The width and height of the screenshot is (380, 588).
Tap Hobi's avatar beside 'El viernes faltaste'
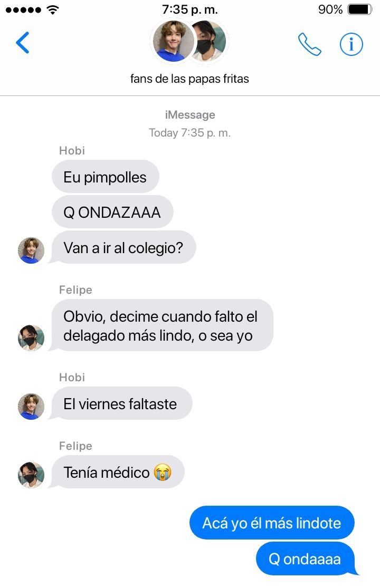31,407
